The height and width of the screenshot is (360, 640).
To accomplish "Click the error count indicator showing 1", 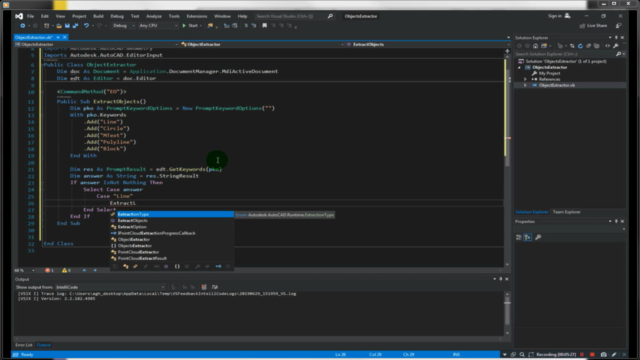I will pyautogui.click(x=49, y=270).
